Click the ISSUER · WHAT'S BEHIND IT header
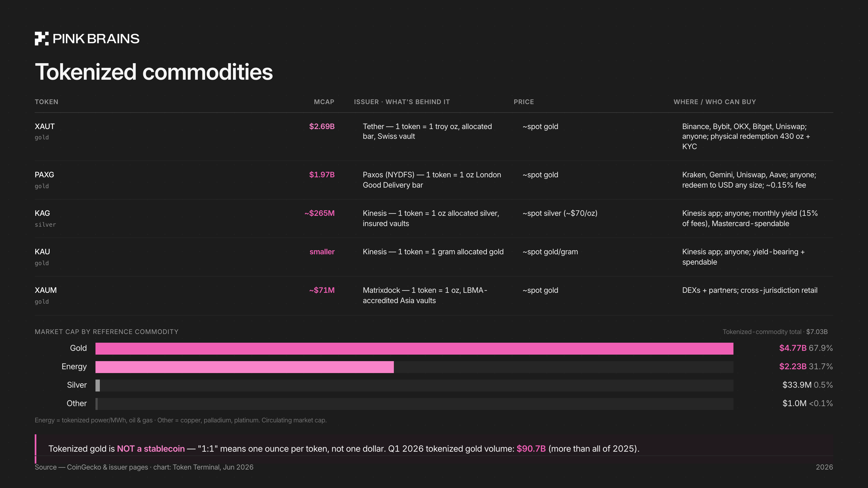 coord(402,102)
